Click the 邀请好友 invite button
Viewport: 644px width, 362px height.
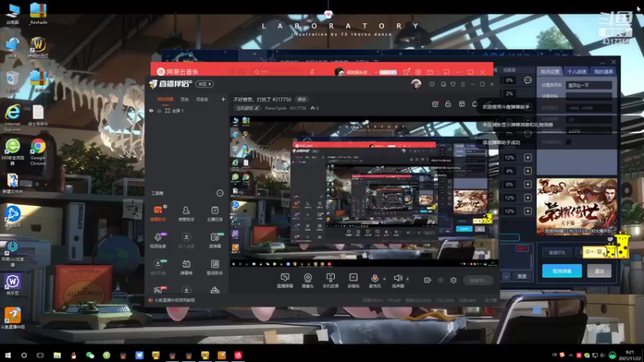[557, 253]
